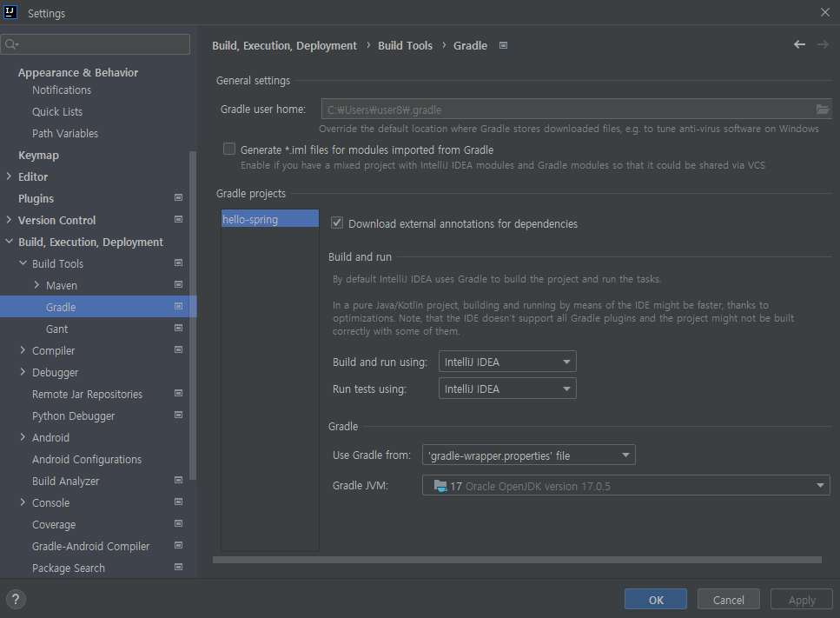The width and height of the screenshot is (840, 618).
Task: Click the IntelliJ IDEA logo icon in title bar
Action: (x=10, y=12)
